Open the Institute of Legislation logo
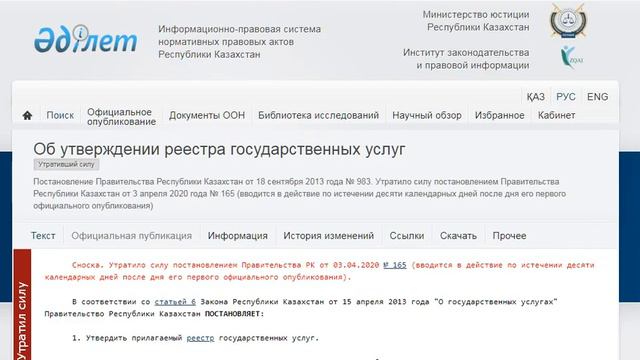 coord(571,58)
